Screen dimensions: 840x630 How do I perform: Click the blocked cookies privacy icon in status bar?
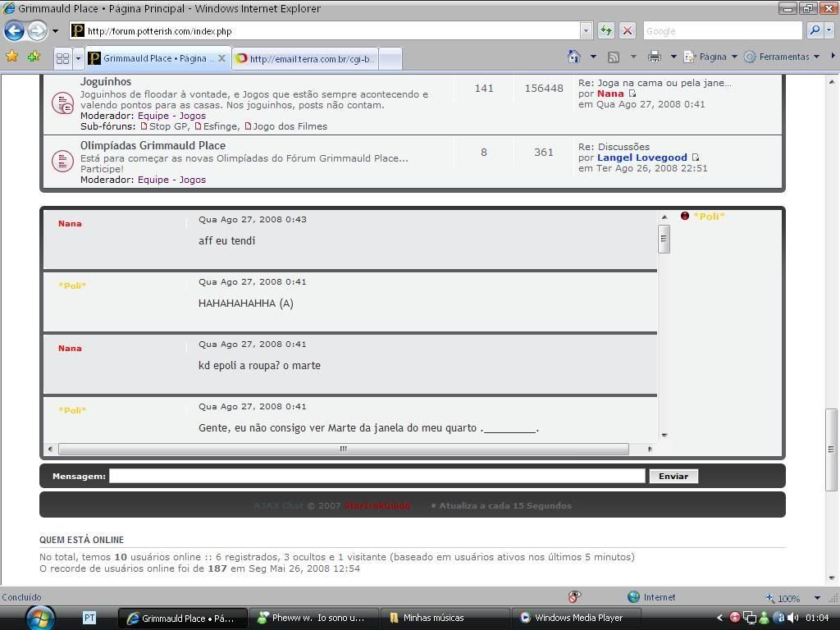point(574,596)
